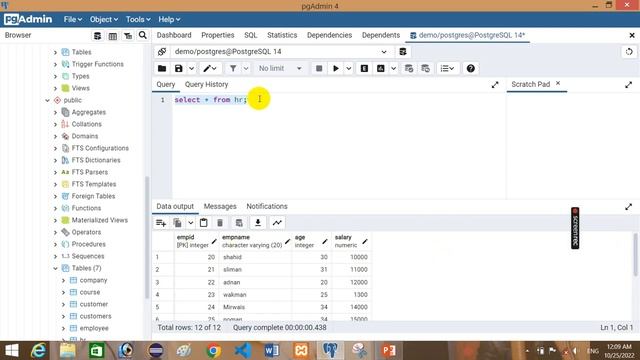Save the query file with the disk icon
Image resolution: width=640 pixels, height=360 pixels.
(x=179, y=69)
